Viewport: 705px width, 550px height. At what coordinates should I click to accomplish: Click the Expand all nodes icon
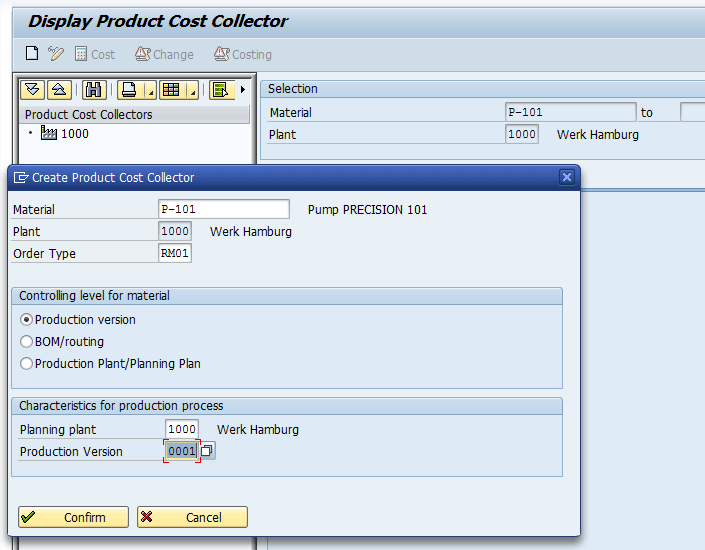click(x=33, y=90)
